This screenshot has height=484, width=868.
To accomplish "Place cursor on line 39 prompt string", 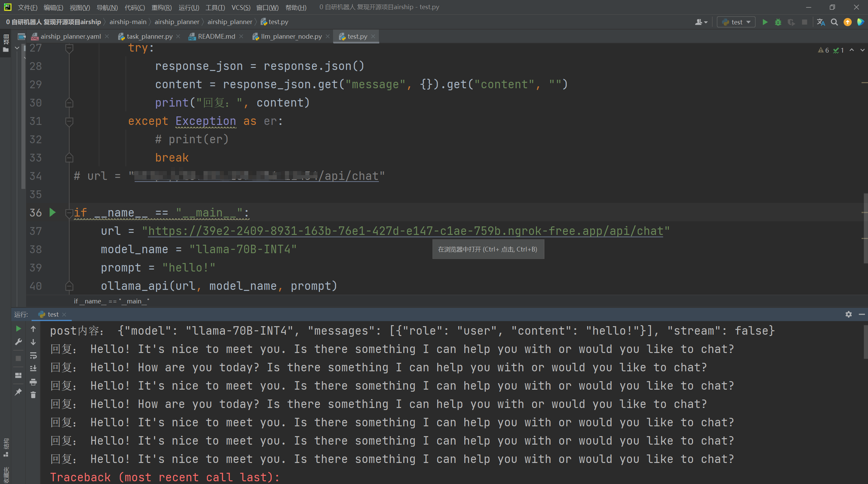I will point(189,267).
